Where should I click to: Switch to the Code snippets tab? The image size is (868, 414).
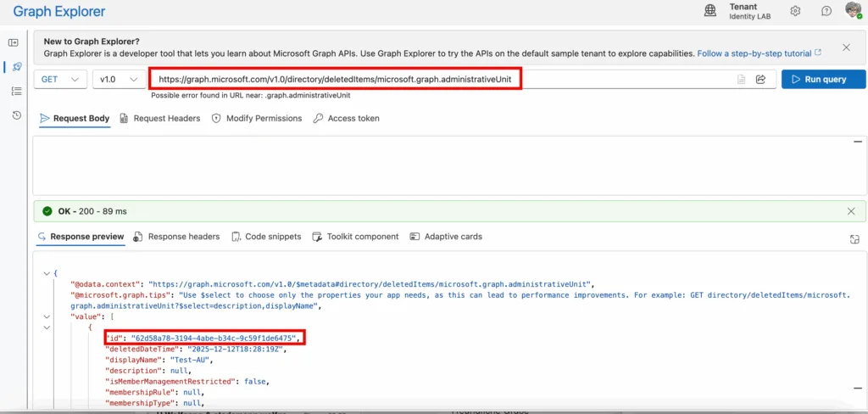tap(266, 237)
